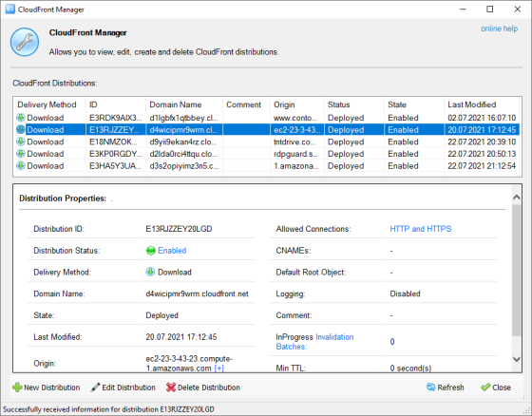Viewport: 532px width, 416px height.
Task: Click the wrench CloudFront Manager icon
Action: pyautogui.click(x=25, y=42)
